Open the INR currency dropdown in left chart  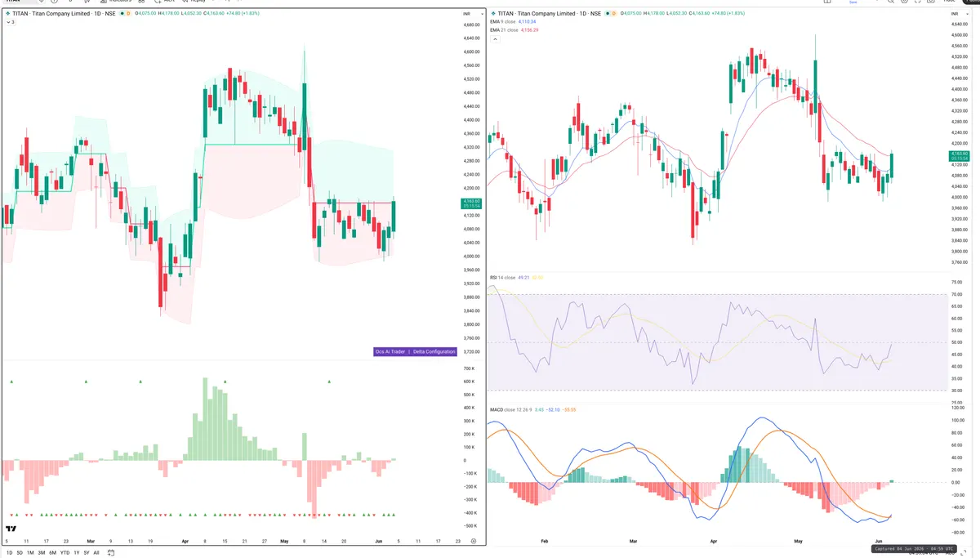471,13
